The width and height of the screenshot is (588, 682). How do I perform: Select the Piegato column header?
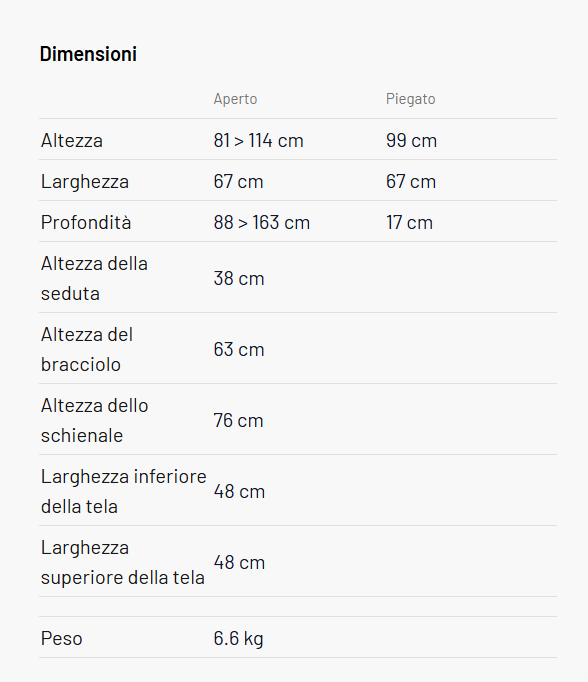click(x=411, y=99)
